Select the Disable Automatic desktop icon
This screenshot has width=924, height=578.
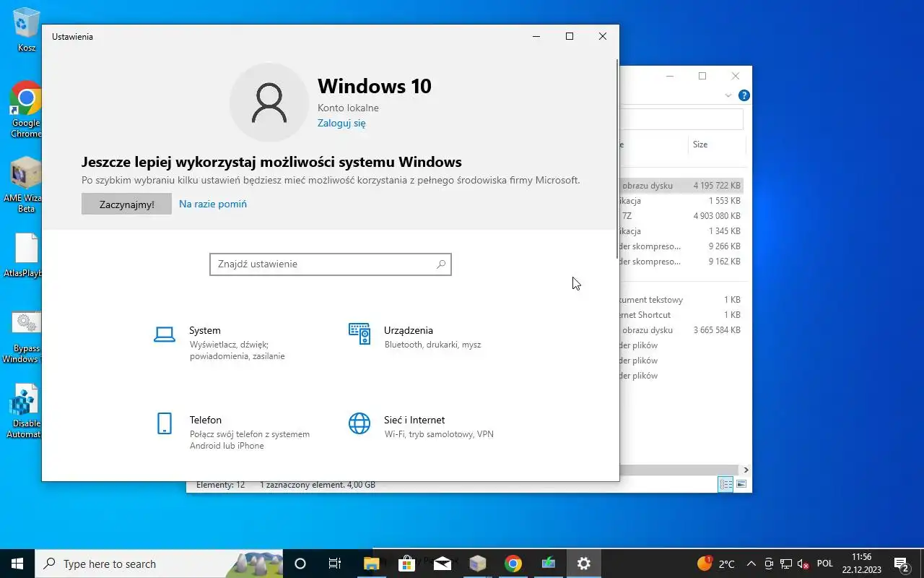25,412
